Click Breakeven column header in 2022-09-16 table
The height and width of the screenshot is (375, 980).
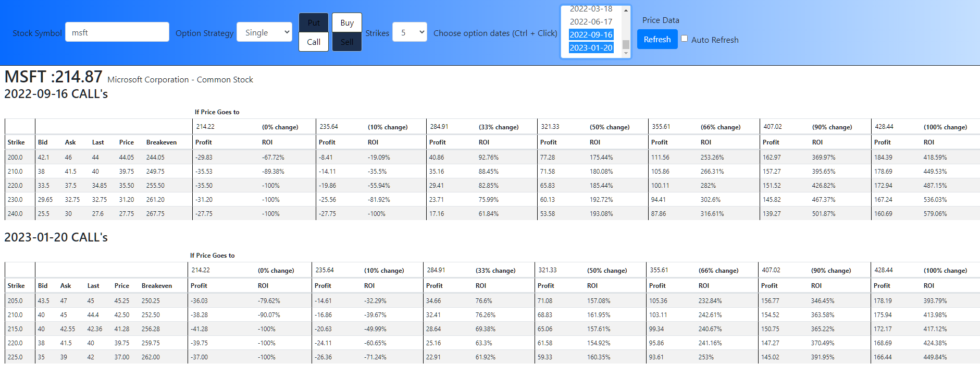coord(162,142)
